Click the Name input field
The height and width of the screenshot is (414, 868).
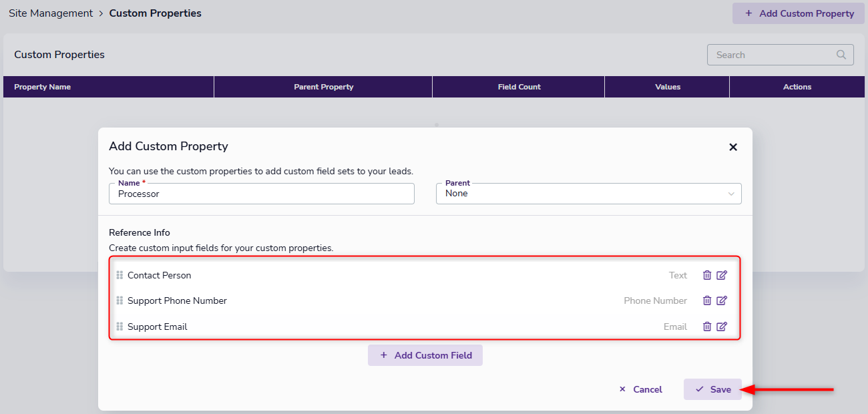[x=262, y=194]
